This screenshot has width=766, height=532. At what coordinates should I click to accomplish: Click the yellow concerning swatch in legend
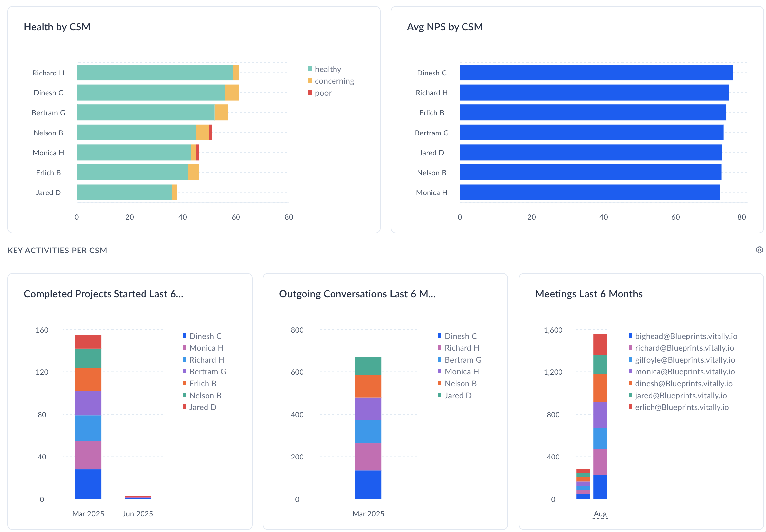point(310,81)
